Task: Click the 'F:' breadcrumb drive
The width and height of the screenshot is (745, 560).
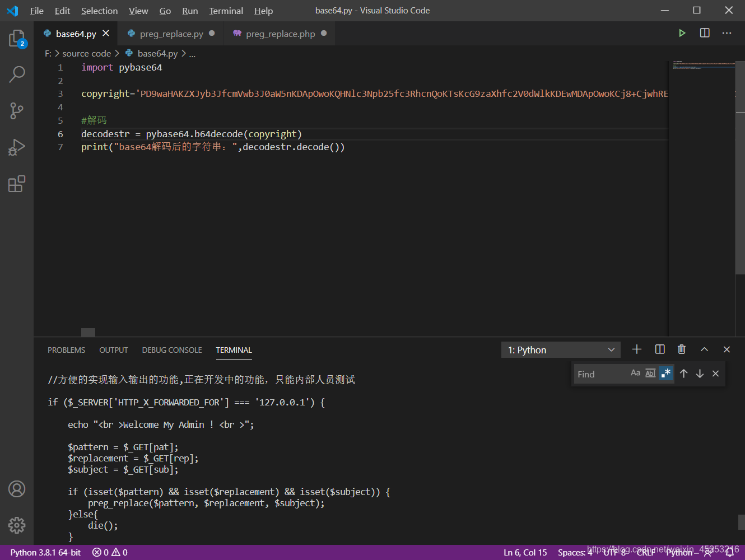Action: 48,53
